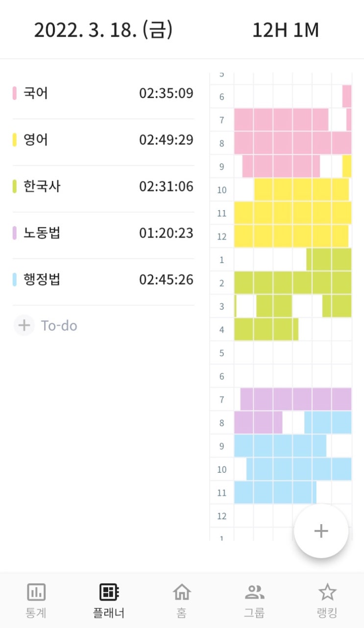Open the 그룹 people icon
The width and height of the screenshot is (364, 628).
click(x=254, y=593)
